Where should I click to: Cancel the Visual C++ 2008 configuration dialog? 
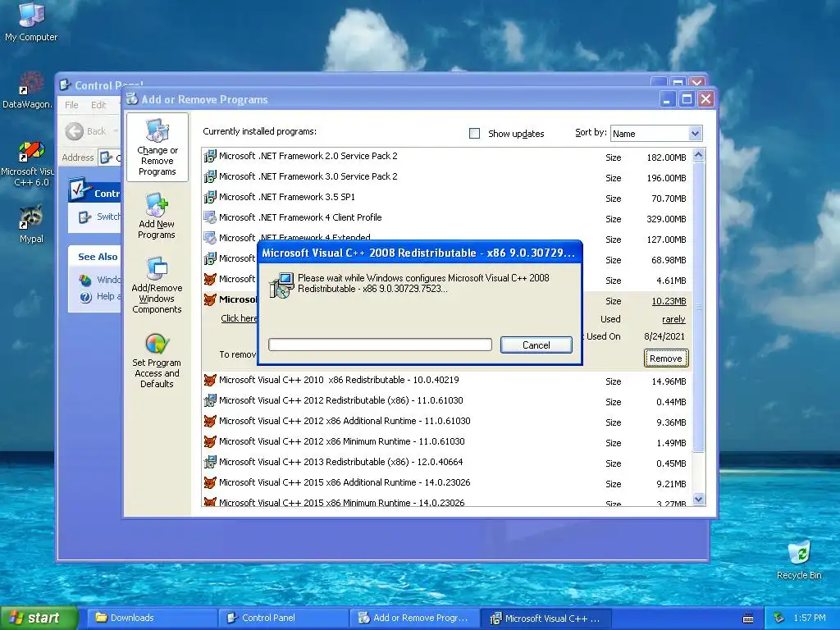[x=536, y=345]
